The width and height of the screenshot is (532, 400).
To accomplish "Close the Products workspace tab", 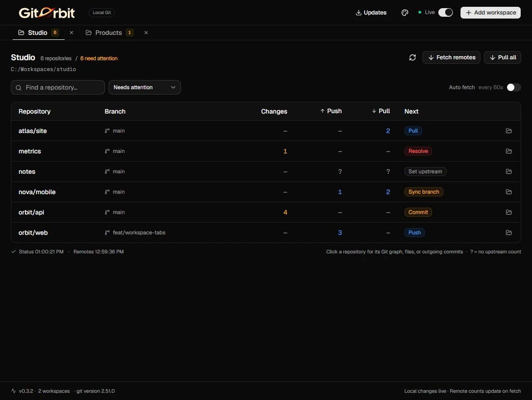I will click(x=146, y=33).
